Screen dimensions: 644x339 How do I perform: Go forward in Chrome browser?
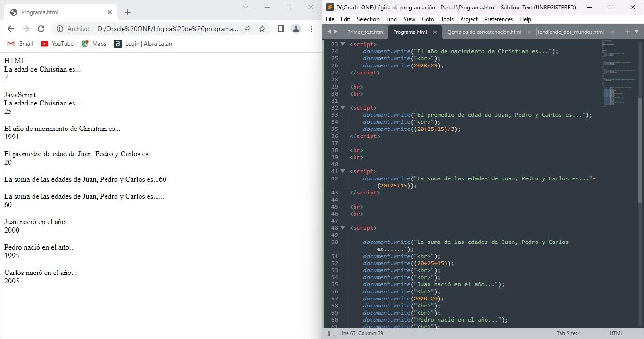26,29
